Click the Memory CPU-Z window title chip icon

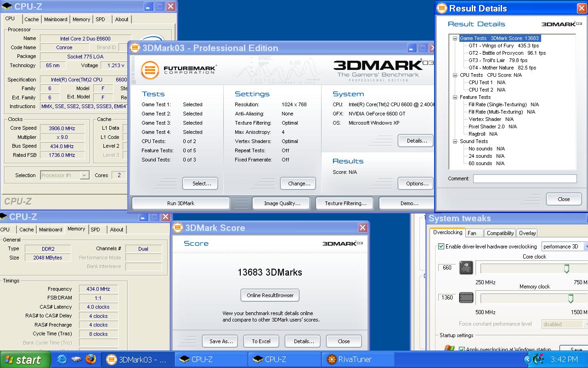[4, 216]
